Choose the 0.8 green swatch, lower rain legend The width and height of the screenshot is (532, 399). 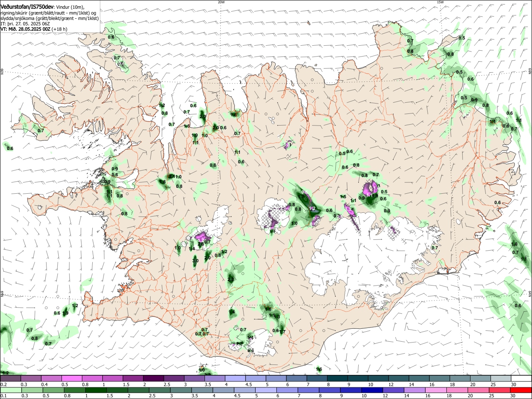(x=74, y=390)
